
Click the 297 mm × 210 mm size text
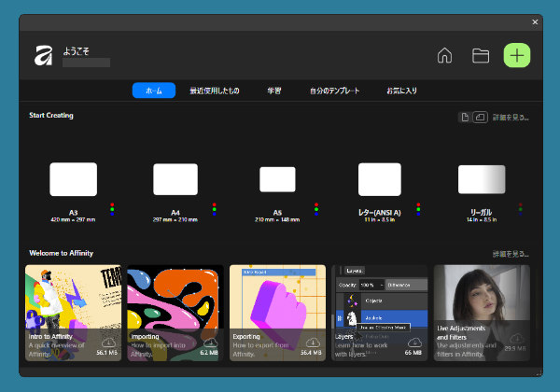click(x=175, y=220)
